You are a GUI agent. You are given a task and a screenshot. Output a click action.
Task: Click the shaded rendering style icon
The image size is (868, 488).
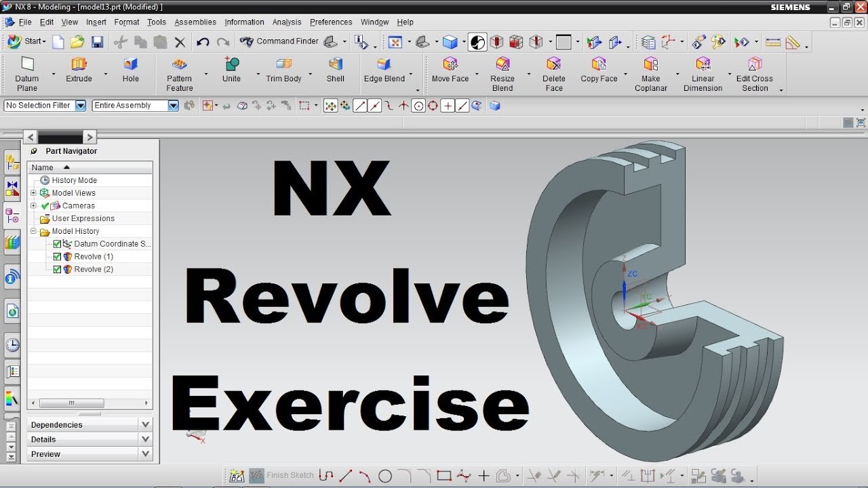450,42
